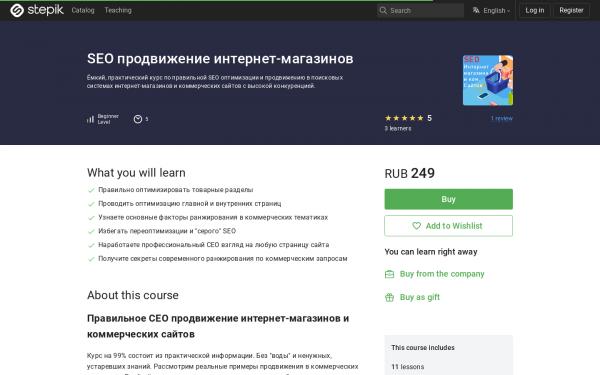Click the 'What you will learn' heading

point(136,173)
